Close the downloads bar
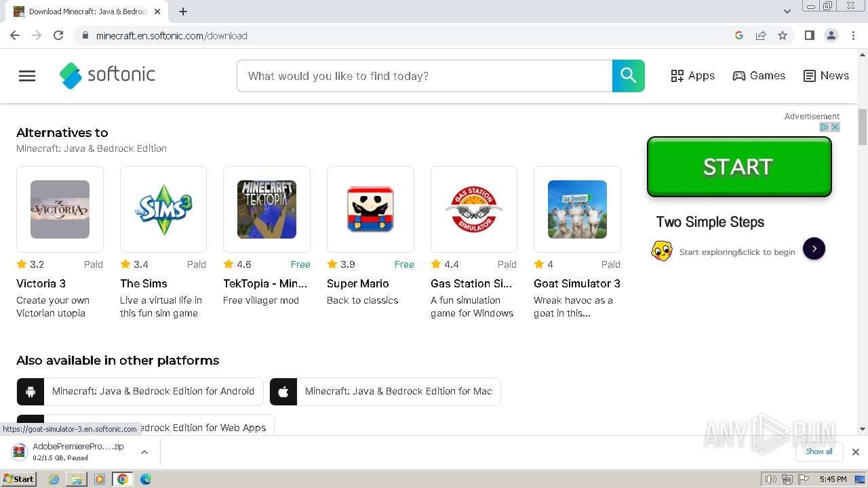The width and height of the screenshot is (868, 488). (x=856, y=452)
